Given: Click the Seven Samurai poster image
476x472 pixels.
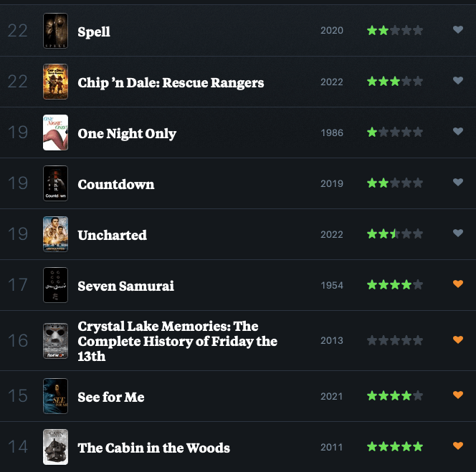Looking at the screenshot, I should click(55, 286).
